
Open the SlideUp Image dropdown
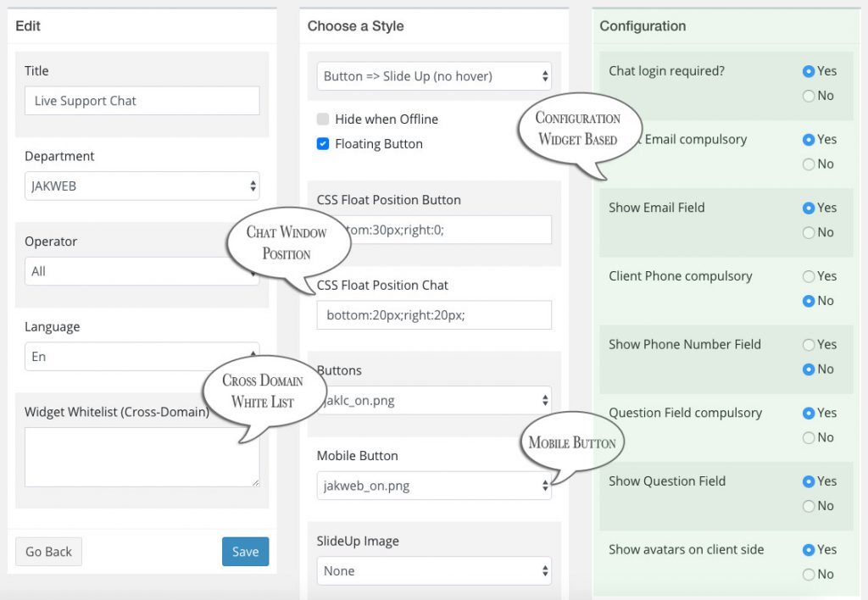pos(434,571)
